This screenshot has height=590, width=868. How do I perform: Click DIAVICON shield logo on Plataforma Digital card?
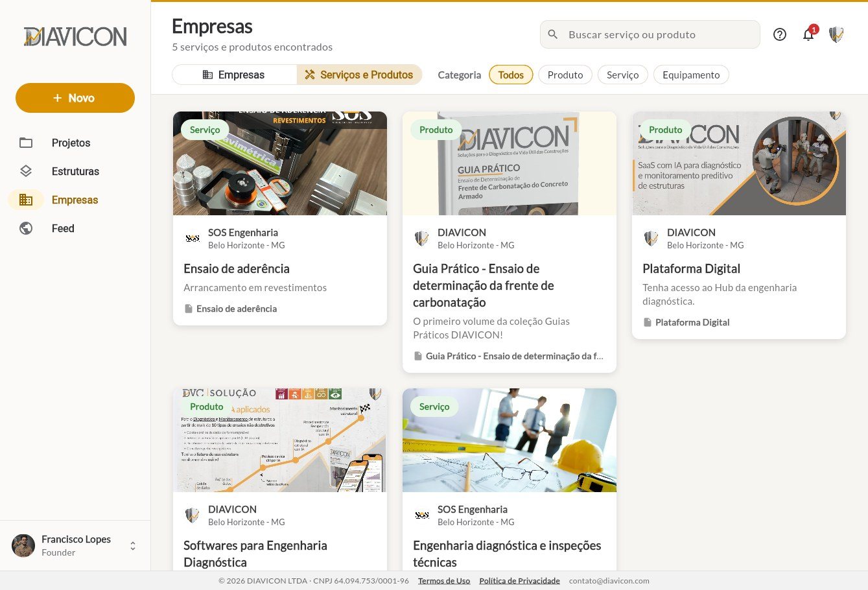pos(651,239)
